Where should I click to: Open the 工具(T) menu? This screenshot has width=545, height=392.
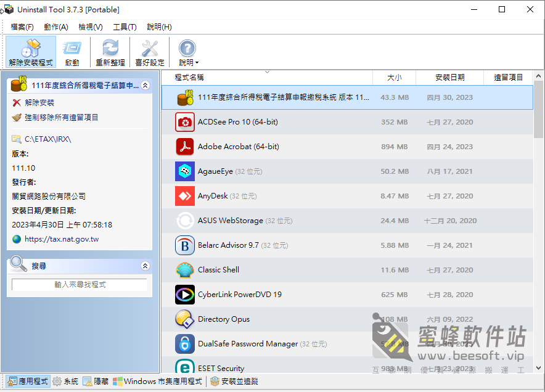125,27
